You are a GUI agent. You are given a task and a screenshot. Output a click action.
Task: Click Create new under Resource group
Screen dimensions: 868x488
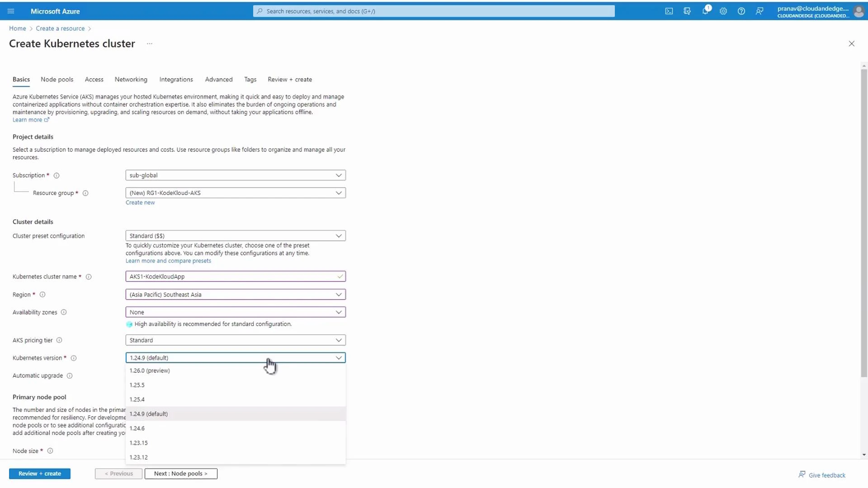[x=140, y=202]
